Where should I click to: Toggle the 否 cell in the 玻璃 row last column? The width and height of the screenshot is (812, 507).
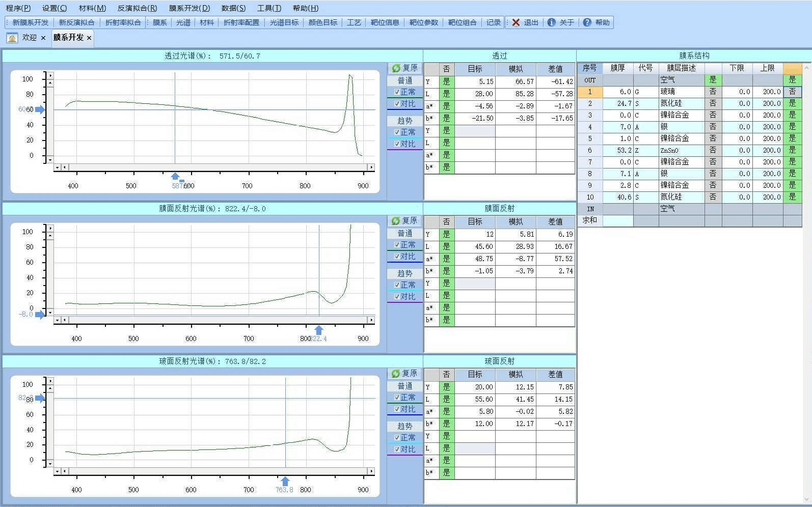792,92
